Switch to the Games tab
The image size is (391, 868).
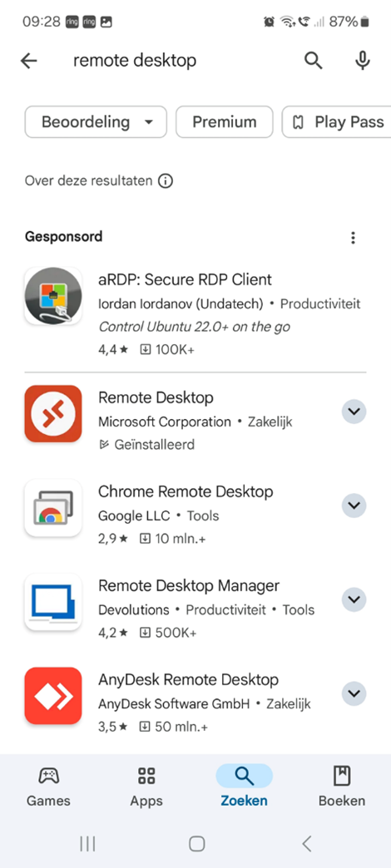point(49,787)
